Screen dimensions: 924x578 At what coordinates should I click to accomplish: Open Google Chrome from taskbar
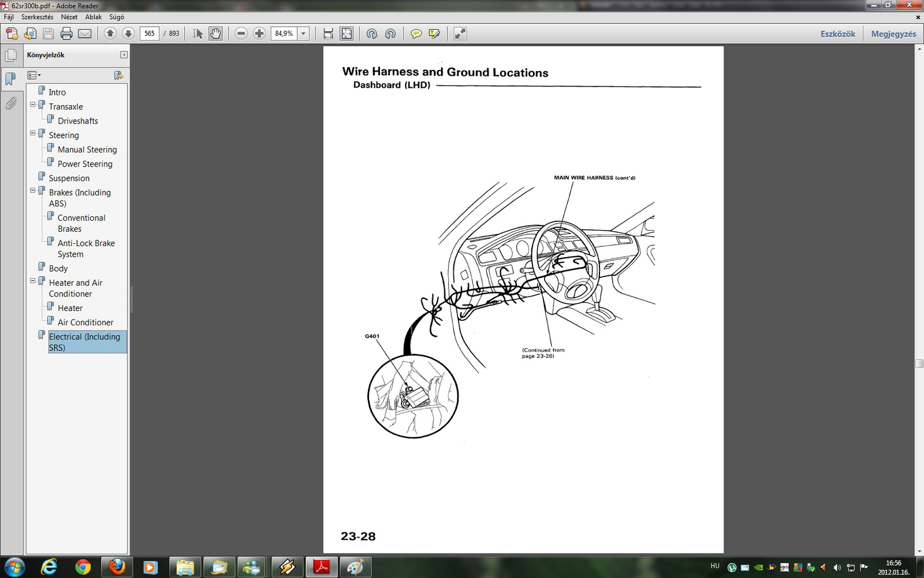point(83,567)
